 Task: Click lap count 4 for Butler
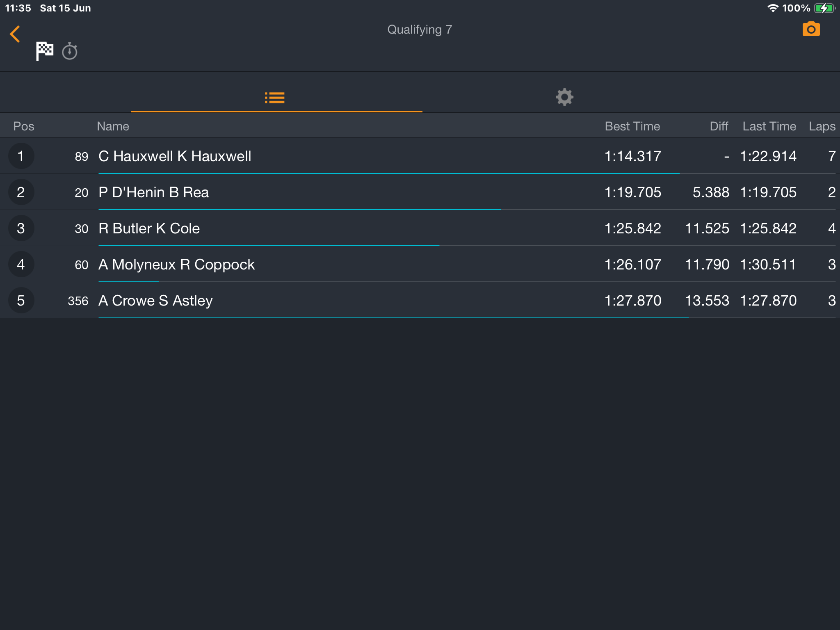click(x=832, y=228)
